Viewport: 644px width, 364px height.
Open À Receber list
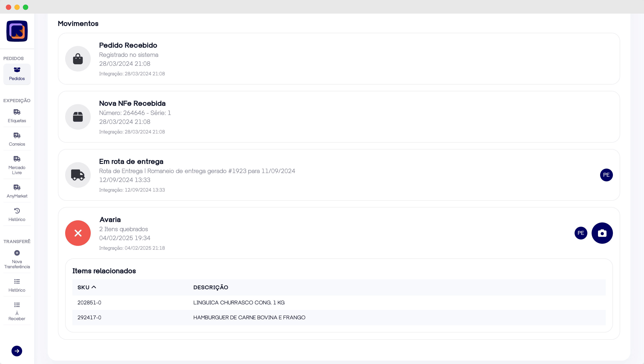point(17,311)
